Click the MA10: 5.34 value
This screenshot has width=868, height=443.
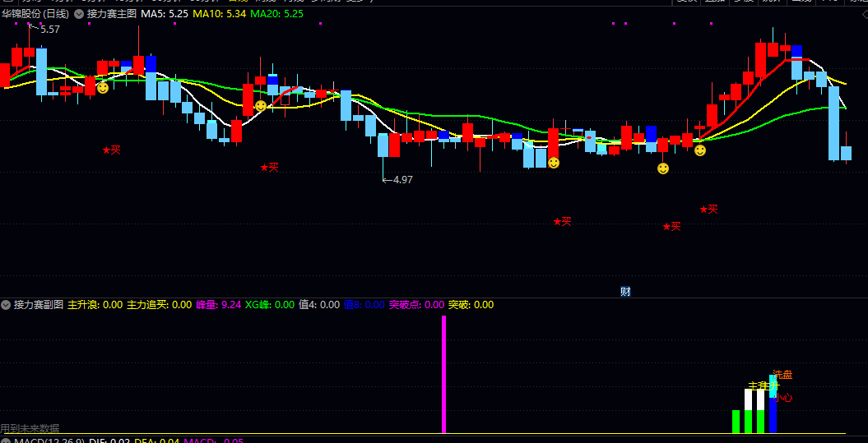pos(219,14)
